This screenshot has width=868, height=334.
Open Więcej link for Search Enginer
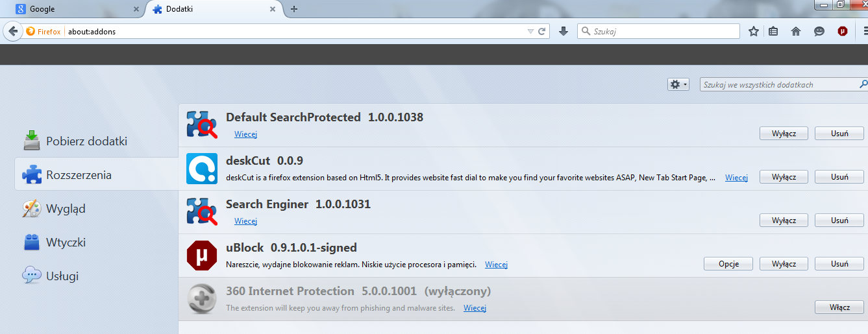[x=246, y=221]
